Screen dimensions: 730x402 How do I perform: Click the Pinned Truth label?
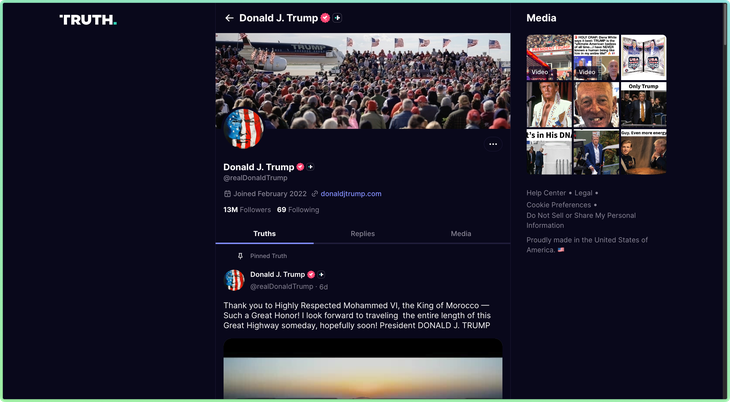pos(269,256)
